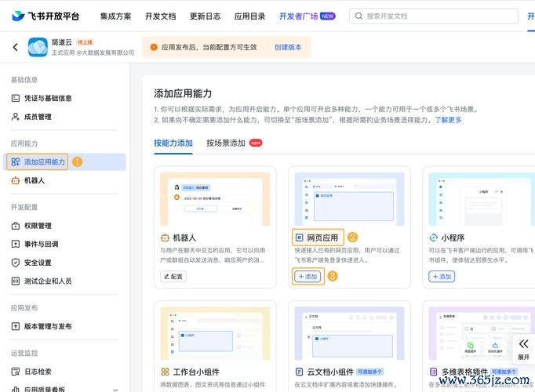Open 应用目录 in top navigation
This screenshot has width=535, height=392.
249,16
